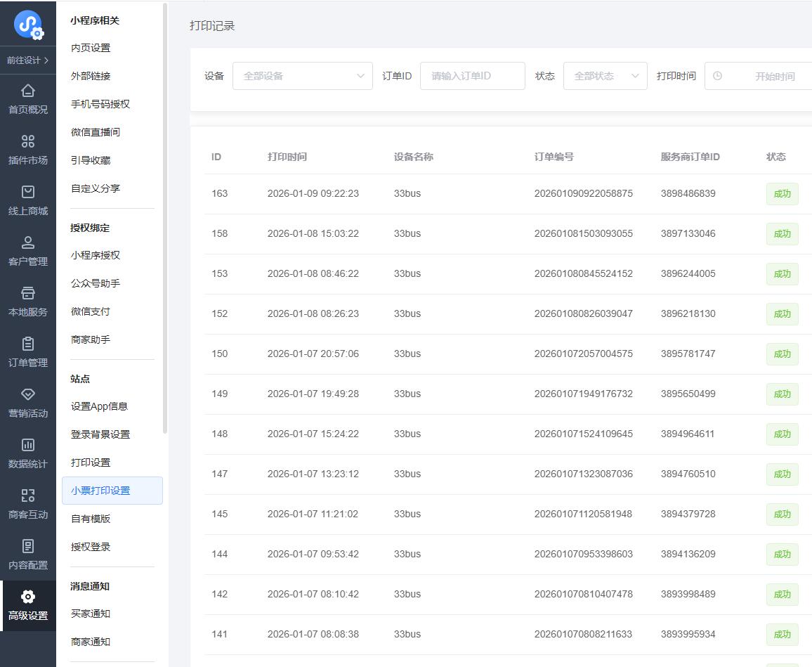
Task: Open 营销活动 diamond icon
Action: 28,394
